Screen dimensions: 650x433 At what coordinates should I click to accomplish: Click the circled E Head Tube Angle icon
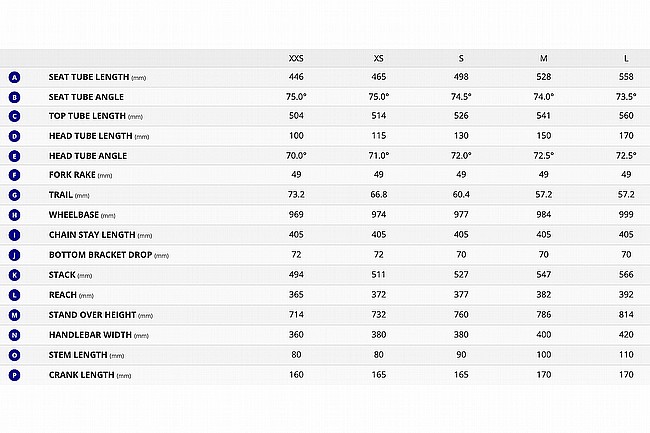pos(15,156)
